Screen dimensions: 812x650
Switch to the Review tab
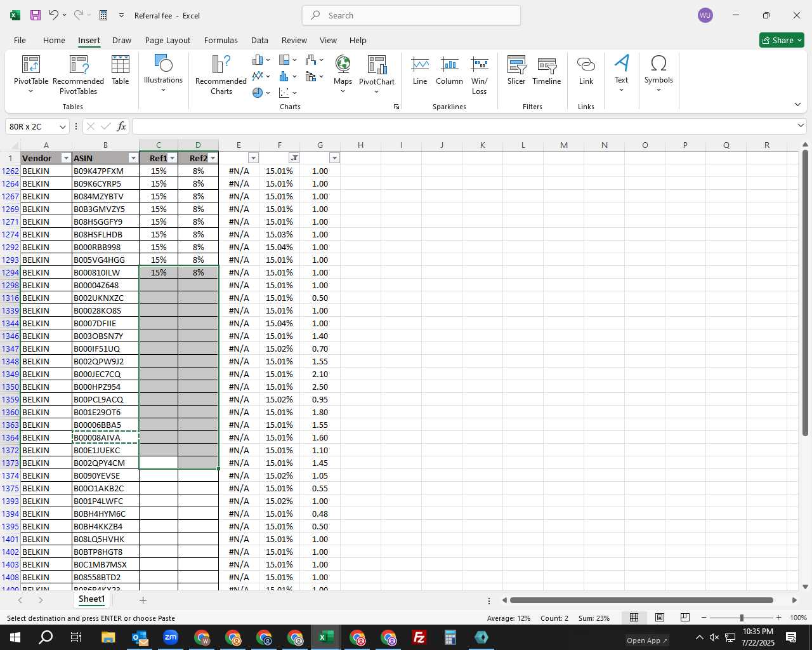point(294,40)
